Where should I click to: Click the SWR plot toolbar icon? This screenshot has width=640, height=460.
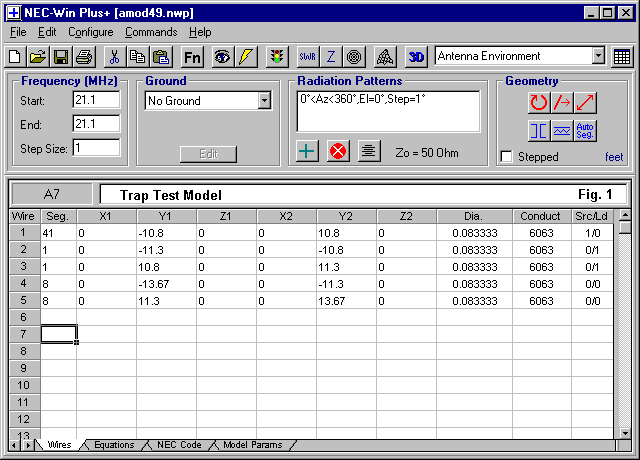click(305, 57)
